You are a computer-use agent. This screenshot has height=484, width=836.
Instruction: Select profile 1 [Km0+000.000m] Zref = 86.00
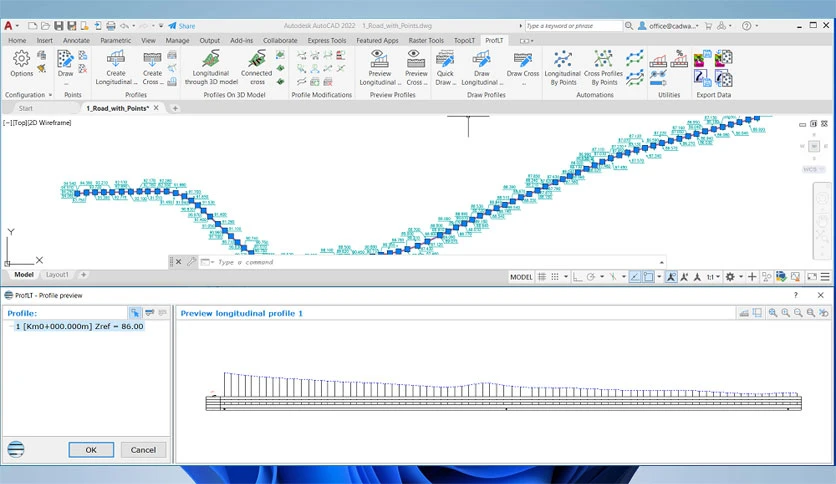[79, 326]
